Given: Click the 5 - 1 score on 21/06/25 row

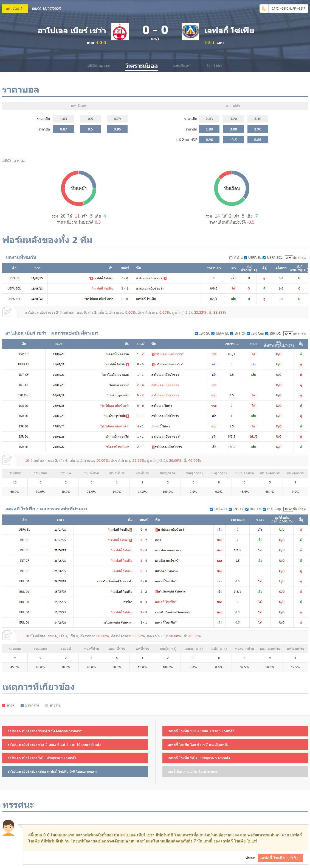Looking at the screenshot, I should click(143, 571).
